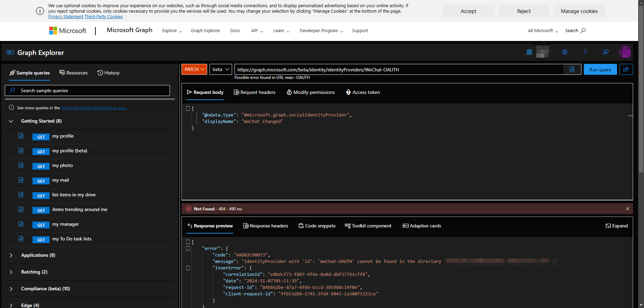This screenshot has height=308, width=644.
Task: Expand the Batching (2) group
Action: coord(11,272)
